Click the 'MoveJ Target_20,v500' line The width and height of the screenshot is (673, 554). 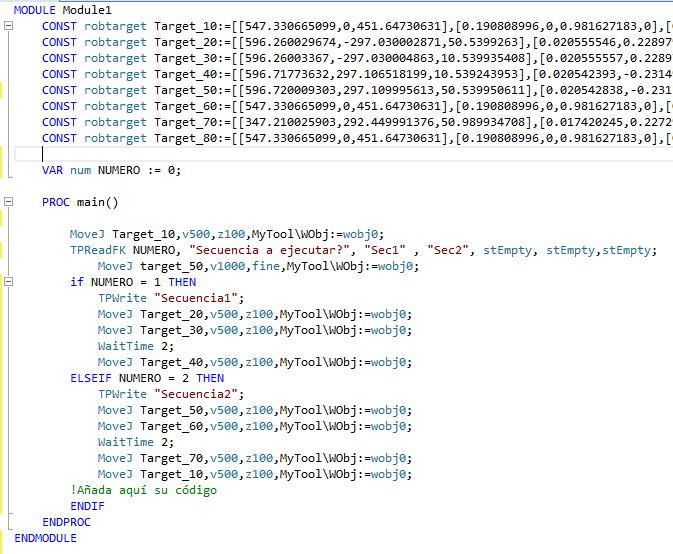point(255,315)
